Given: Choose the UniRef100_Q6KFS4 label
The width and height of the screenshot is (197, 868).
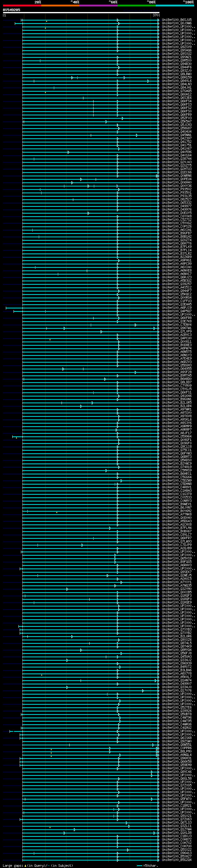Looking at the screenshot, I should 177,101.
